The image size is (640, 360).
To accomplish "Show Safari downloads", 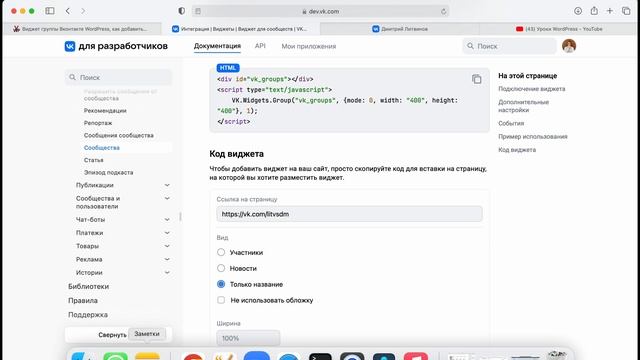I will click(x=578, y=11).
